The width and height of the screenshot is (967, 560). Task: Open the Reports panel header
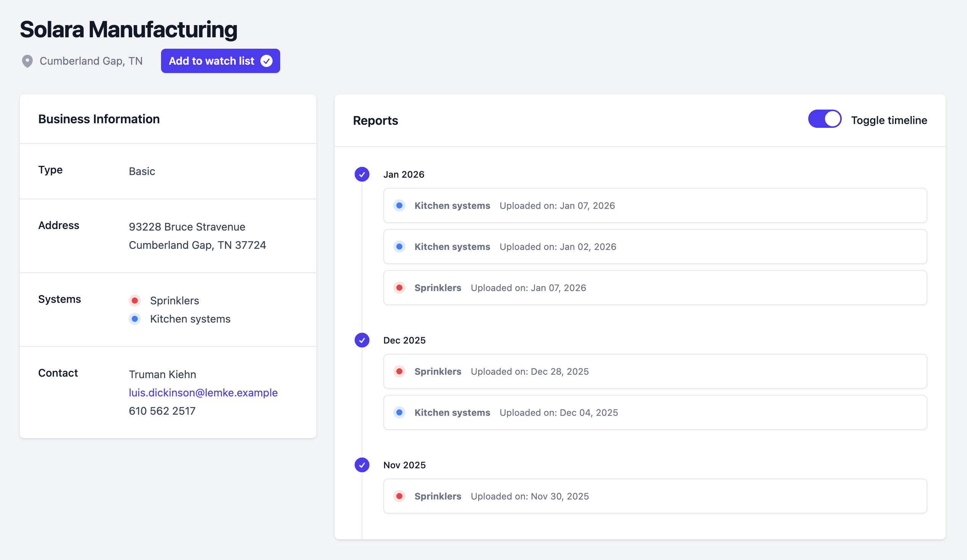pos(375,121)
